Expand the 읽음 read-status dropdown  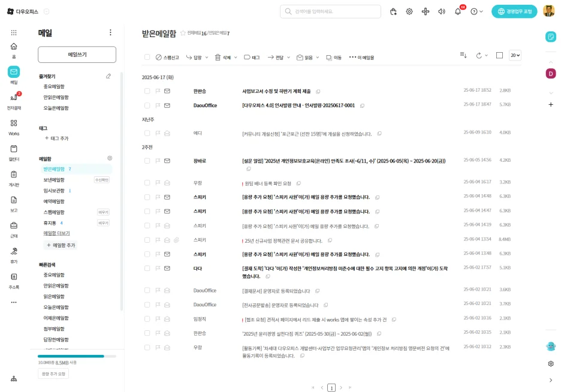tap(318, 58)
